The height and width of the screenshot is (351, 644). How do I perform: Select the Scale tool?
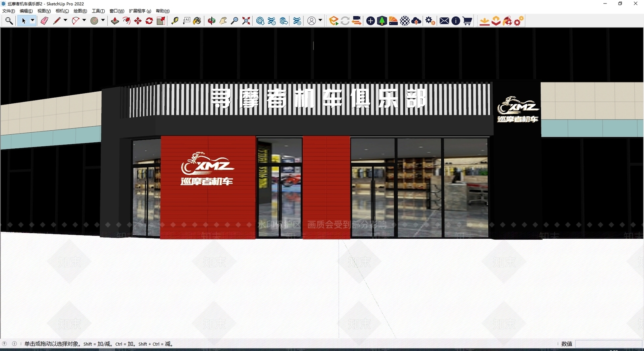[x=161, y=21]
